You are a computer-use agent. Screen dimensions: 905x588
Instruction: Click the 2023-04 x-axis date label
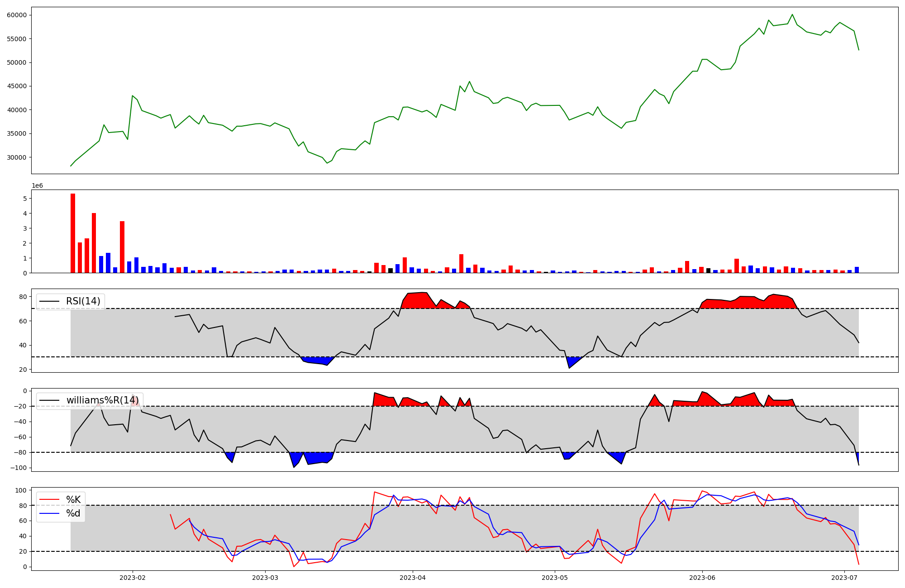(412, 578)
